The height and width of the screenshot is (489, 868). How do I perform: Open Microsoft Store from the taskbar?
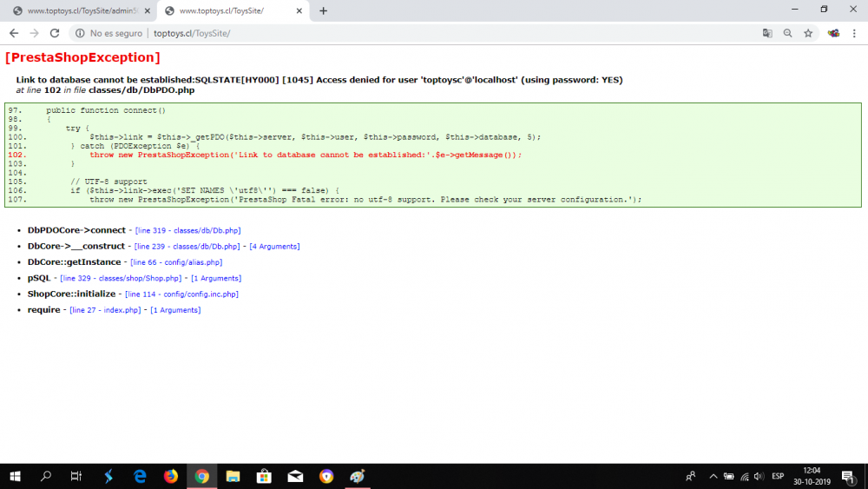click(x=264, y=476)
